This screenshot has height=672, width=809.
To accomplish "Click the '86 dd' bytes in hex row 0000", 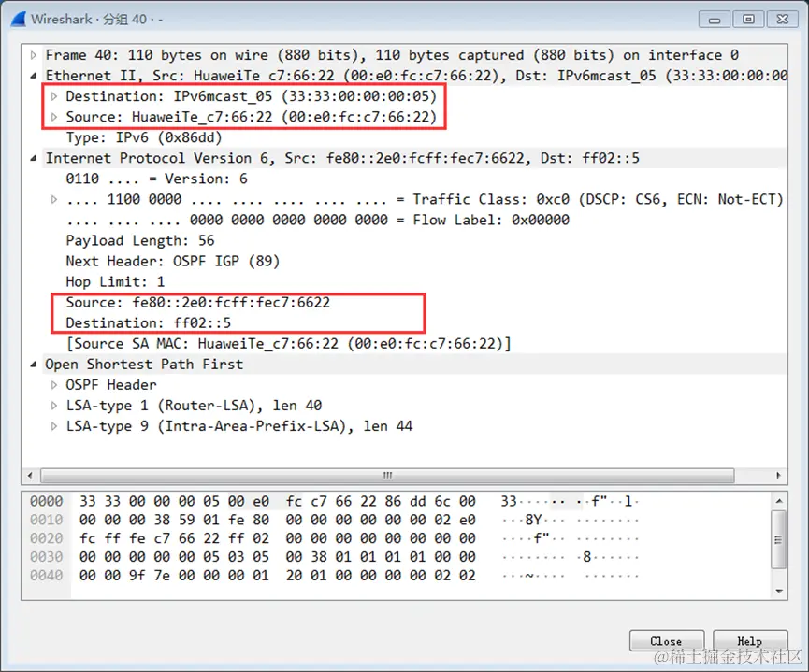I will [x=406, y=501].
